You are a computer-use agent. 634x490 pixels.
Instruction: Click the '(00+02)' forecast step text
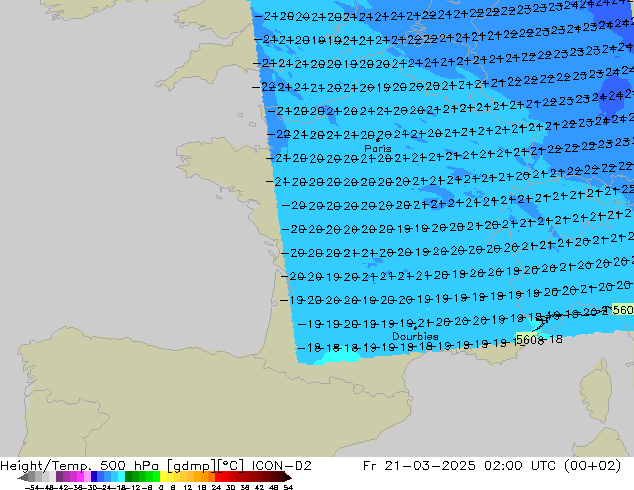tap(592, 466)
